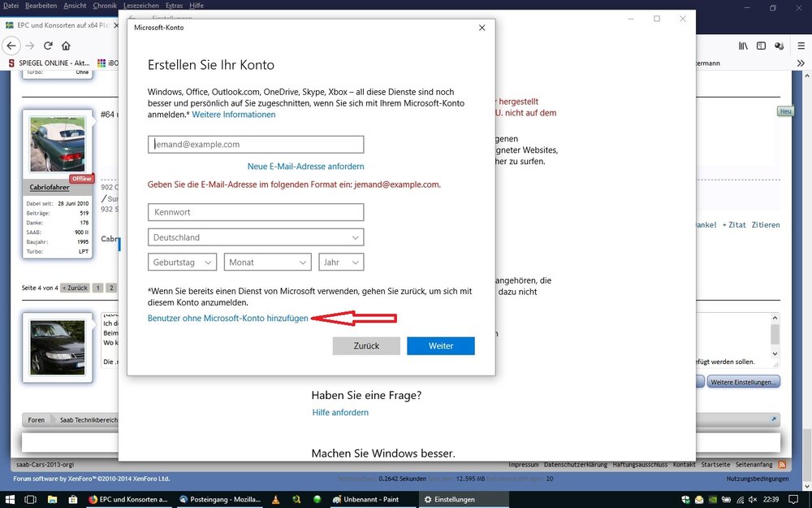Viewport: 812px width, 508px height.
Task: Open File Explorer from the taskbar
Action: 52,500
